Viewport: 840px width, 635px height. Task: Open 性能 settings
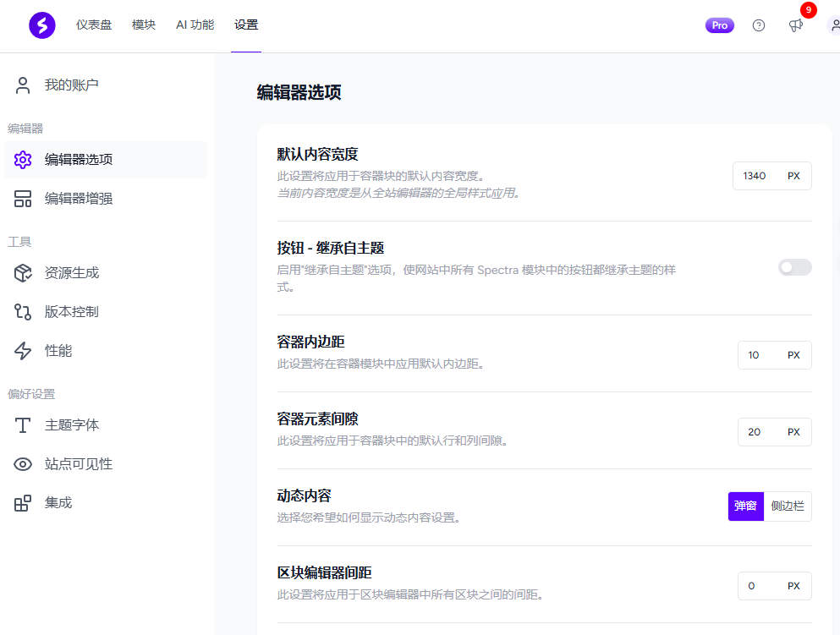106,351
